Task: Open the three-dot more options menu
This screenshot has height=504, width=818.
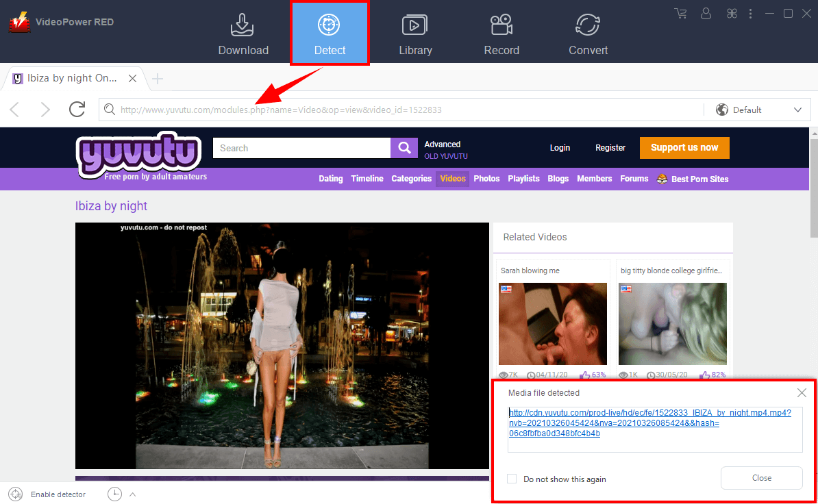Action: pos(750,14)
